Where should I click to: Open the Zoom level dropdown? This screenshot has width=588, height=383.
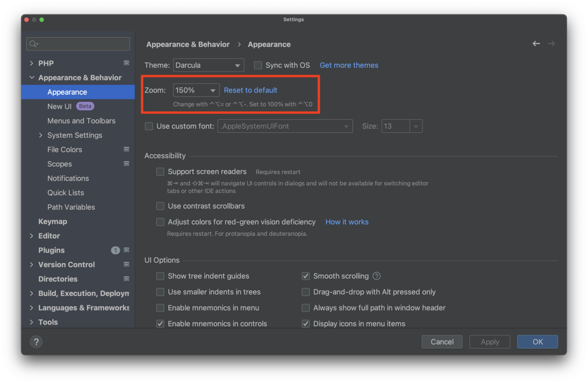click(196, 90)
